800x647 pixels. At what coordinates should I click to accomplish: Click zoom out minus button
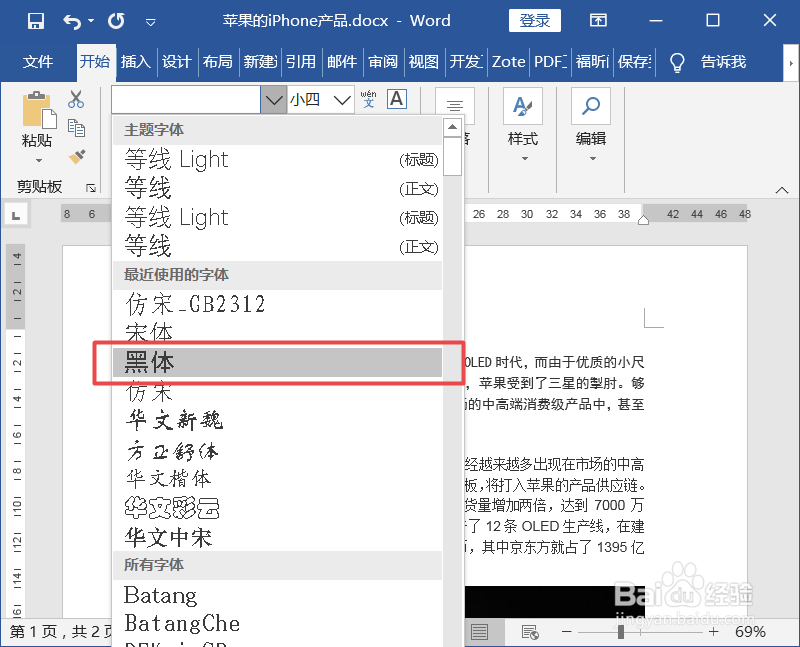[566, 632]
